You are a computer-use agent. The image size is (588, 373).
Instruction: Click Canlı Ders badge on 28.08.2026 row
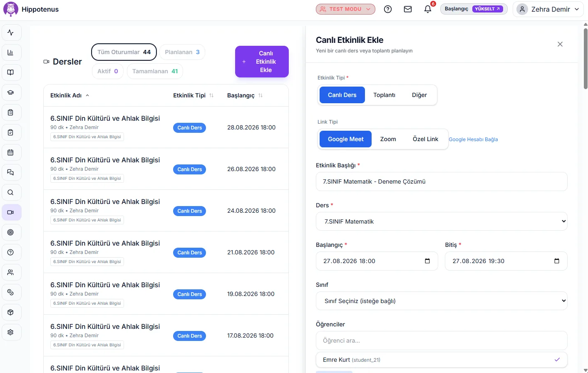pyautogui.click(x=189, y=128)
